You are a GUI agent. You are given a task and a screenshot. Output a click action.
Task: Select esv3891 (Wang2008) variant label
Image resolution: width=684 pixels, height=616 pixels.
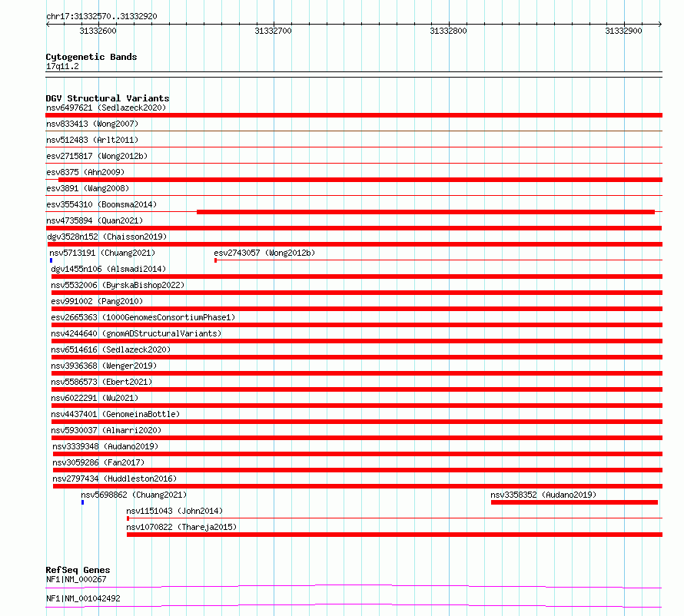88,188
